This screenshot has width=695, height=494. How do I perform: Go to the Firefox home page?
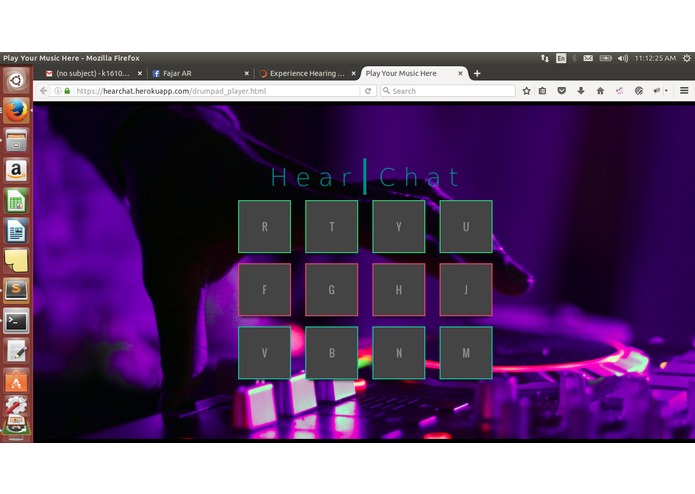pyautogui.click(x=600, y=91)
